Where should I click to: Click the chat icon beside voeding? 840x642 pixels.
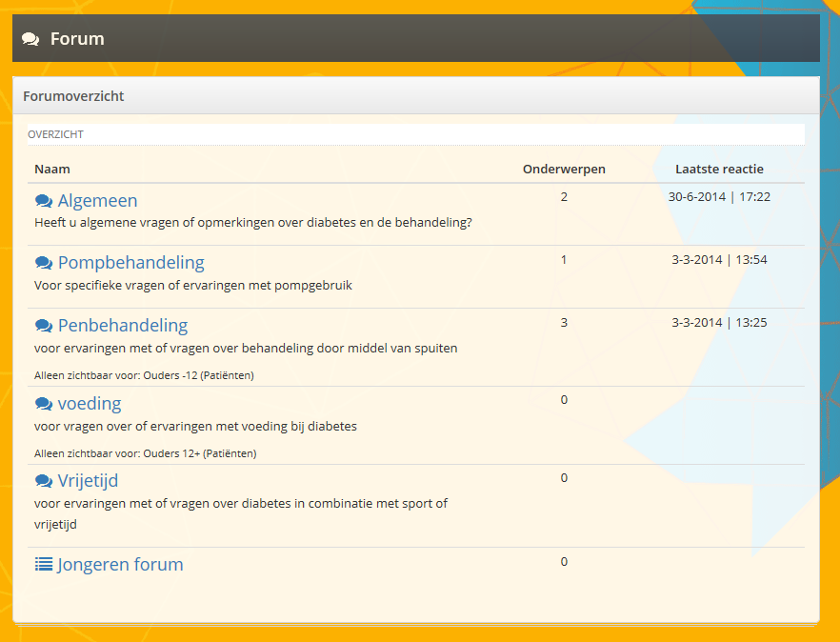(x=43, y=404)
